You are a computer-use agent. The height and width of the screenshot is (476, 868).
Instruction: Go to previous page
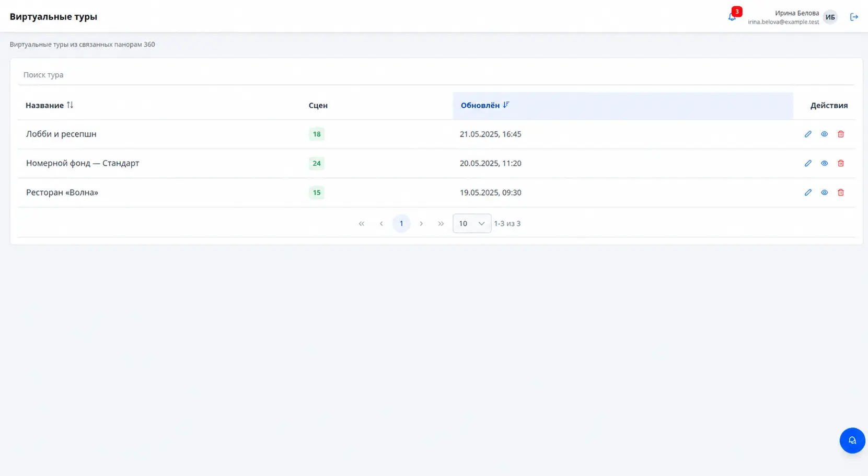(381, 223)
